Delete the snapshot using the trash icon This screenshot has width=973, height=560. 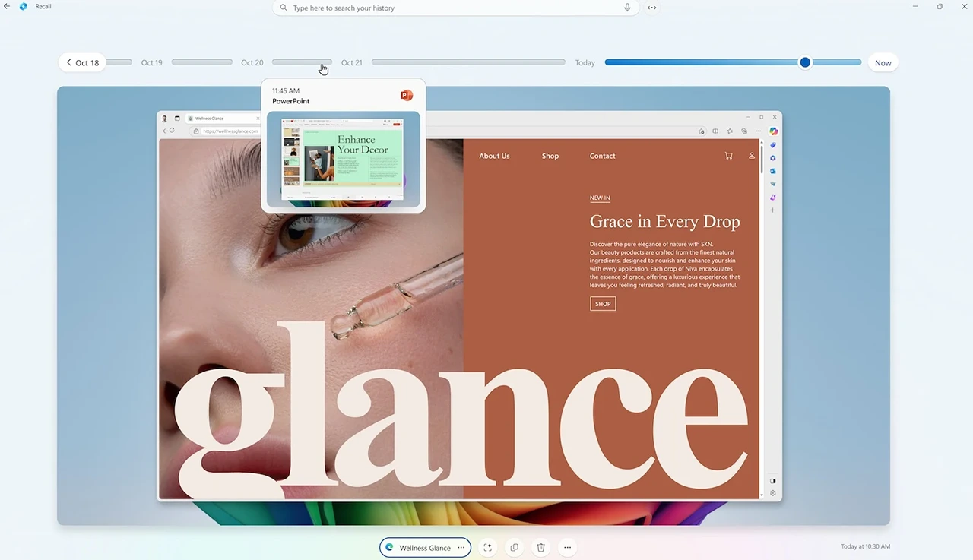540,547
